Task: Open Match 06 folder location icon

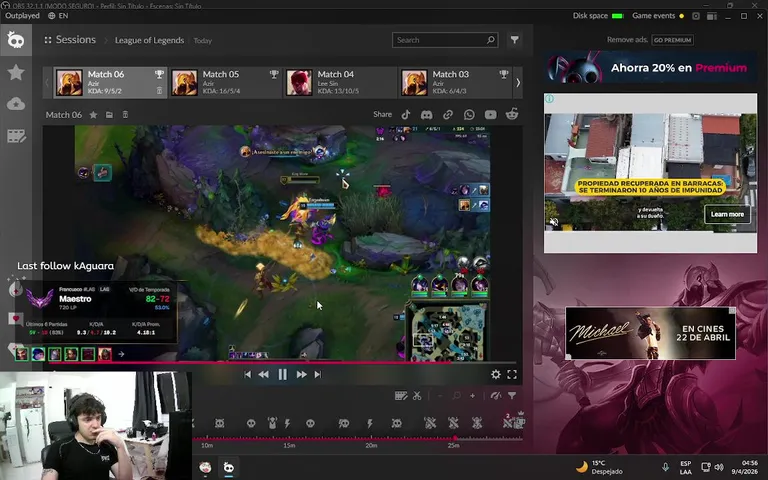Action: (x=109, y=115)
